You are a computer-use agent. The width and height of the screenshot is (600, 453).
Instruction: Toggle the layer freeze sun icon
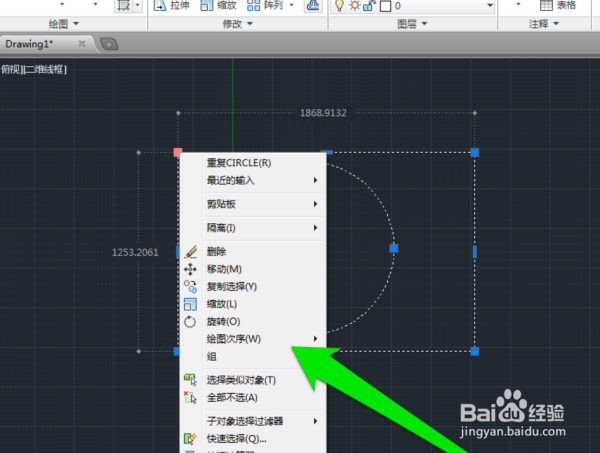pos(355,6)
